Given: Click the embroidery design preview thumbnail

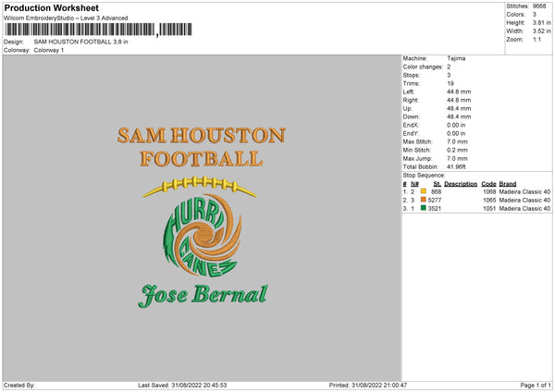Looking at the screenshot, I should (202, 218).
